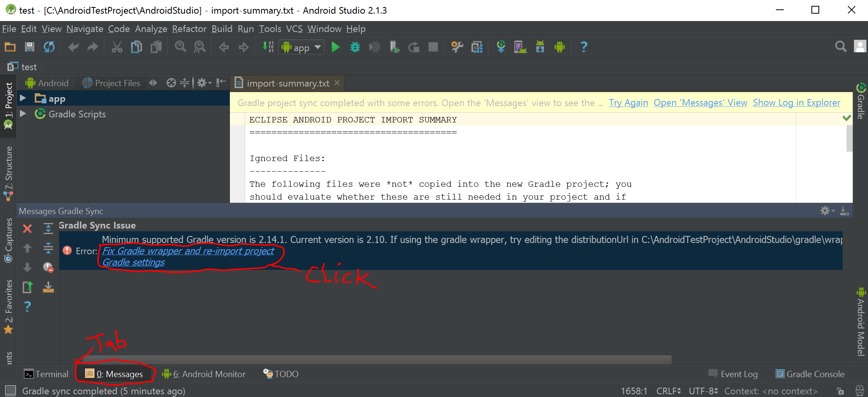Image resolution: width=868 pixels, height=397 pixels.
Task: Click the Cut scissors icon
Action: 117,47
